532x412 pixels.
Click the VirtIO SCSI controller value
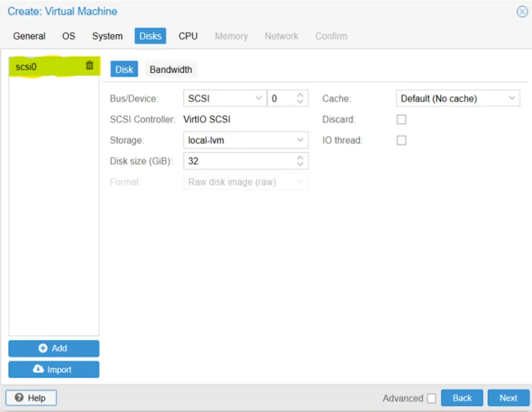coord(207,119)
